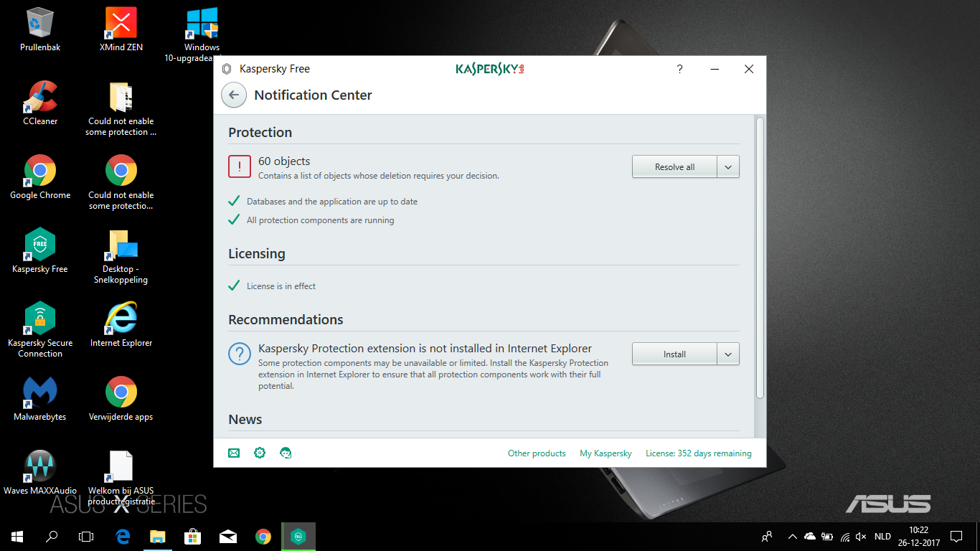The width and height of the screenshot is (980, 551).
Task: Click License: 352 days remaining link
Action: pyautogui.click(x=699, y=453)
